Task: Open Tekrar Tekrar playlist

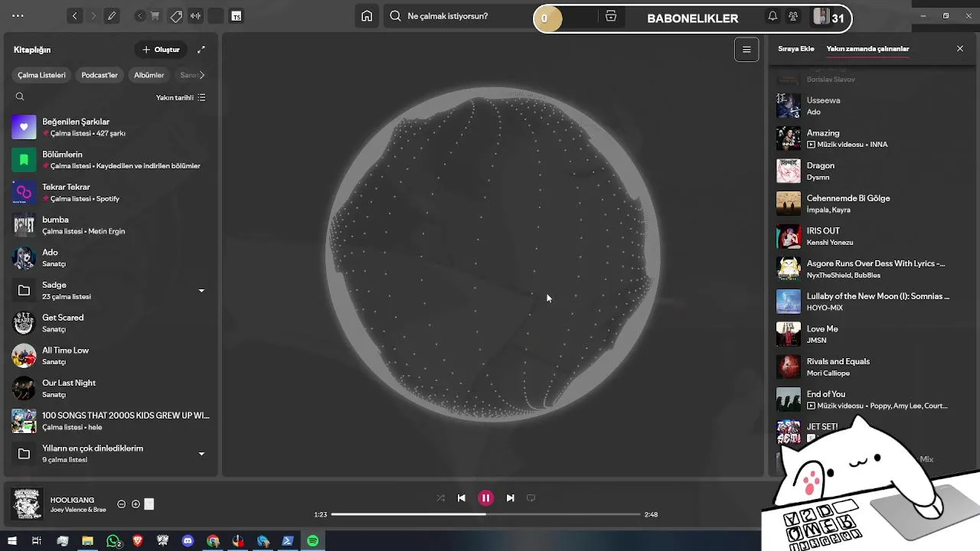Action: click(x=111, y=192)
